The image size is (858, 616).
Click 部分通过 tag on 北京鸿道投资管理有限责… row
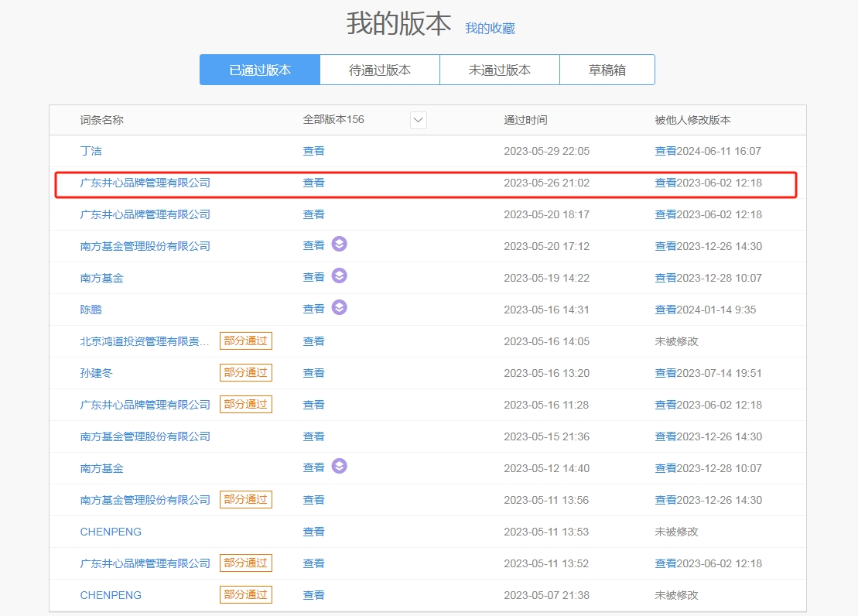point(246,341)
